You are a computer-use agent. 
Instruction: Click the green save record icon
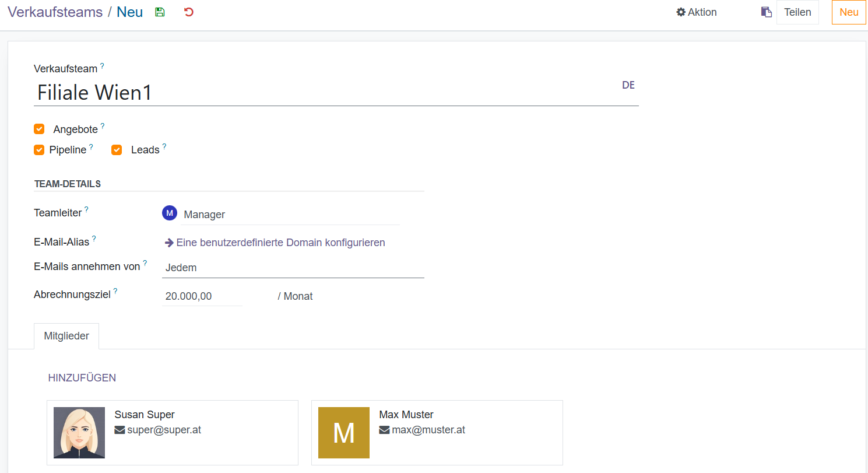click(x=160, y=12)
